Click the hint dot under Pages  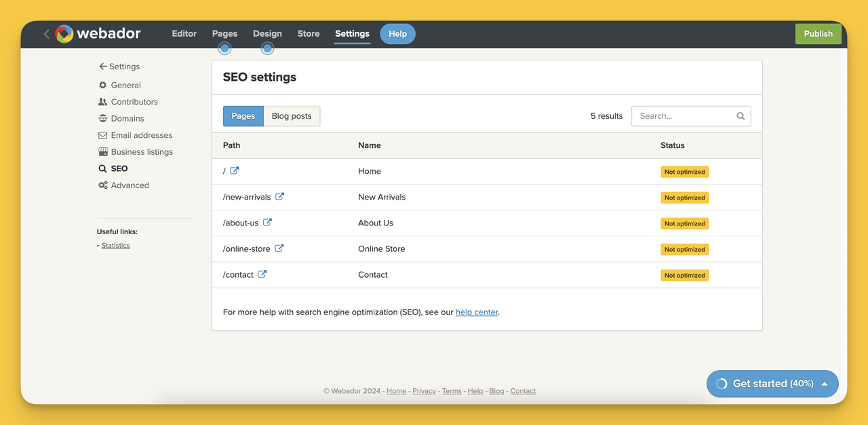(x=224, y=48)
